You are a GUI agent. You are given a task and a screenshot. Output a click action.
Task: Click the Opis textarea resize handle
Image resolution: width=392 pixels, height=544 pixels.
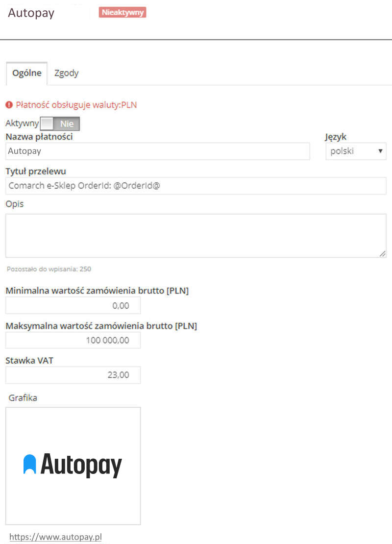[x=382, y=253]
